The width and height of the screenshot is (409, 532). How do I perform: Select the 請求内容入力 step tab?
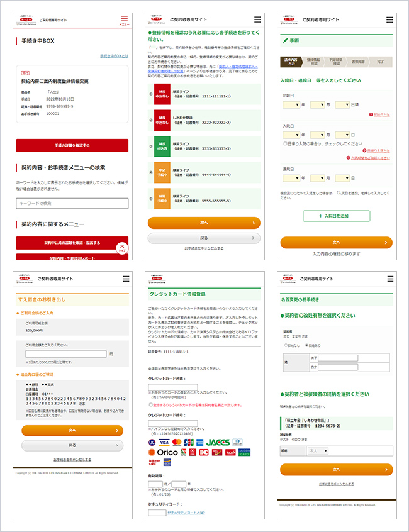[289, 62]
